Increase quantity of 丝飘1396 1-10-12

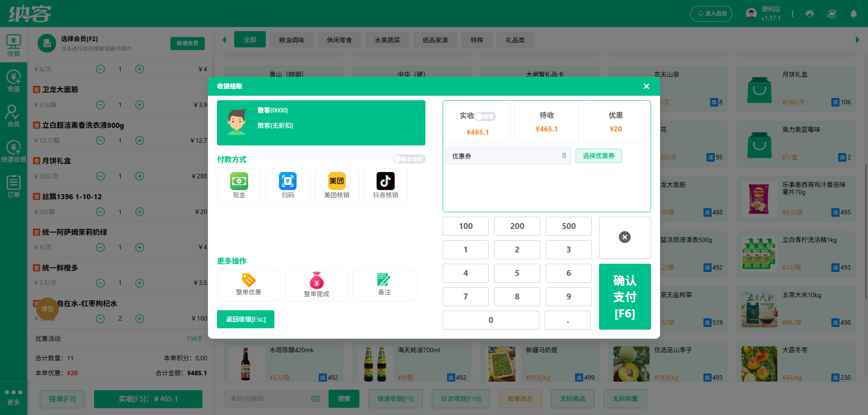point(140,212)
